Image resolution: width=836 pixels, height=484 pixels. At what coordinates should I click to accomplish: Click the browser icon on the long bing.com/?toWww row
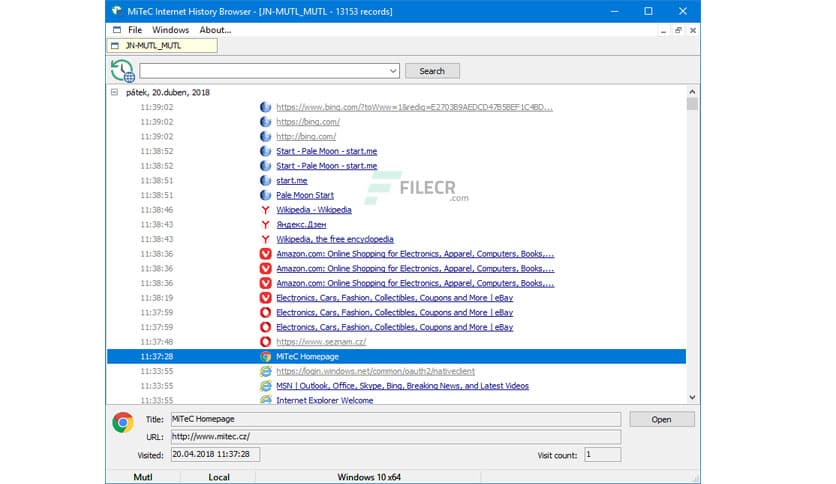click(265, 107)
